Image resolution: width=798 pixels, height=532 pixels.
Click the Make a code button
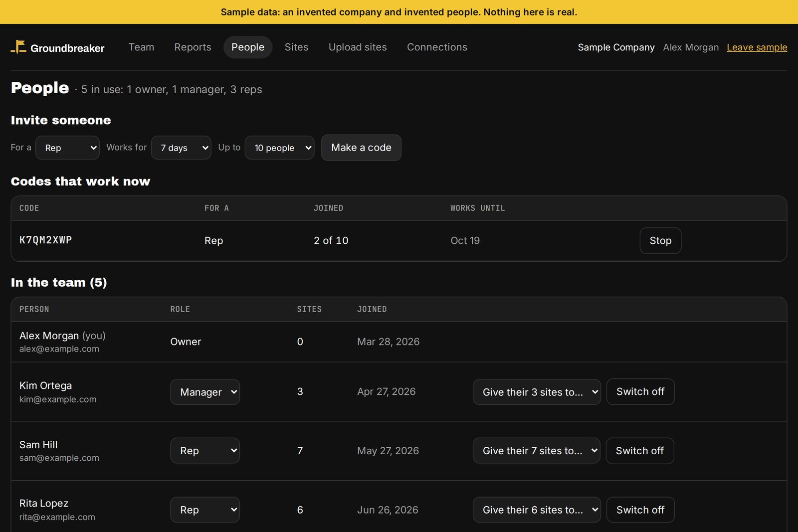361,148
